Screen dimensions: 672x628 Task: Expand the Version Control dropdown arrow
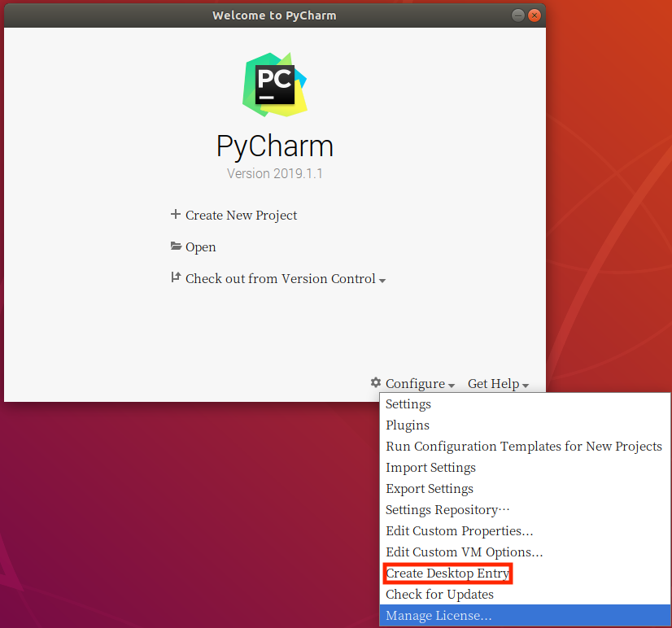click(x=382, y=281)
